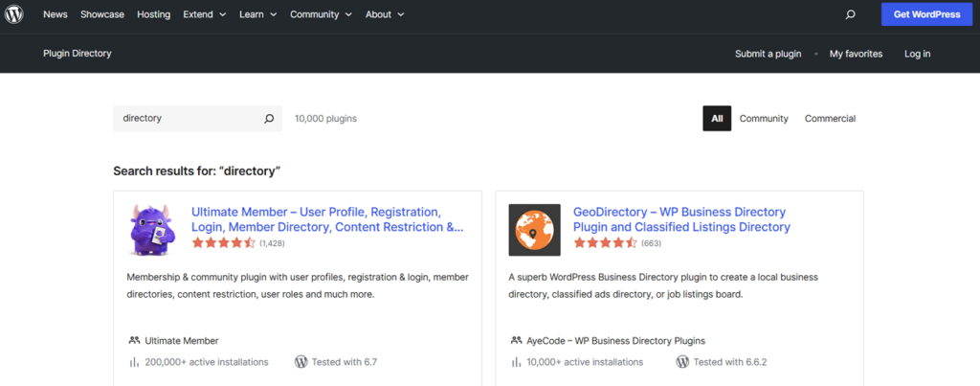Click the Ultimate Member star rating

pos(224,243)
